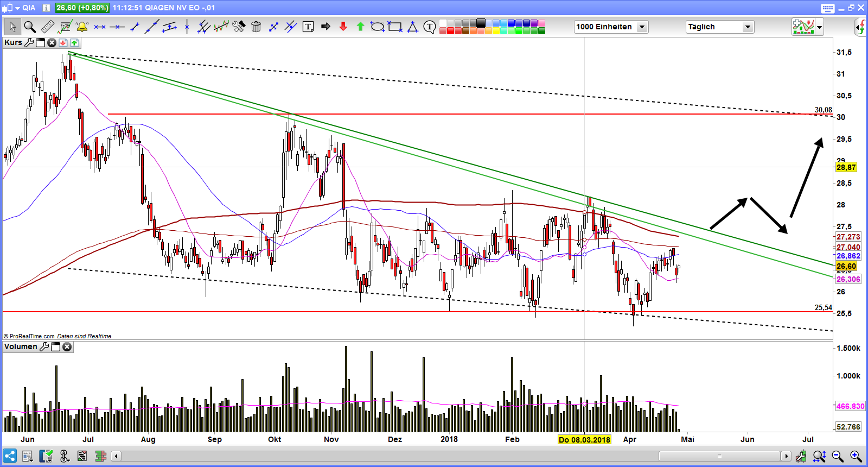
Task: Click the horizontal scrollbar right arrow
Action: (786, 456)
